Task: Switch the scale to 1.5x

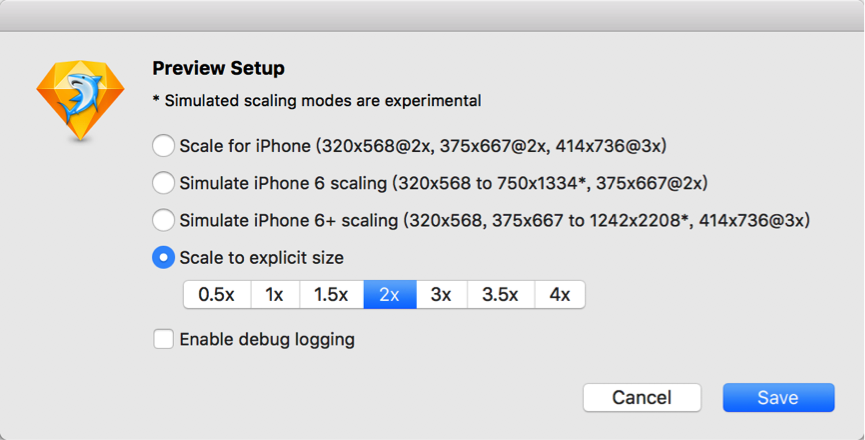Action: [331, 295]
